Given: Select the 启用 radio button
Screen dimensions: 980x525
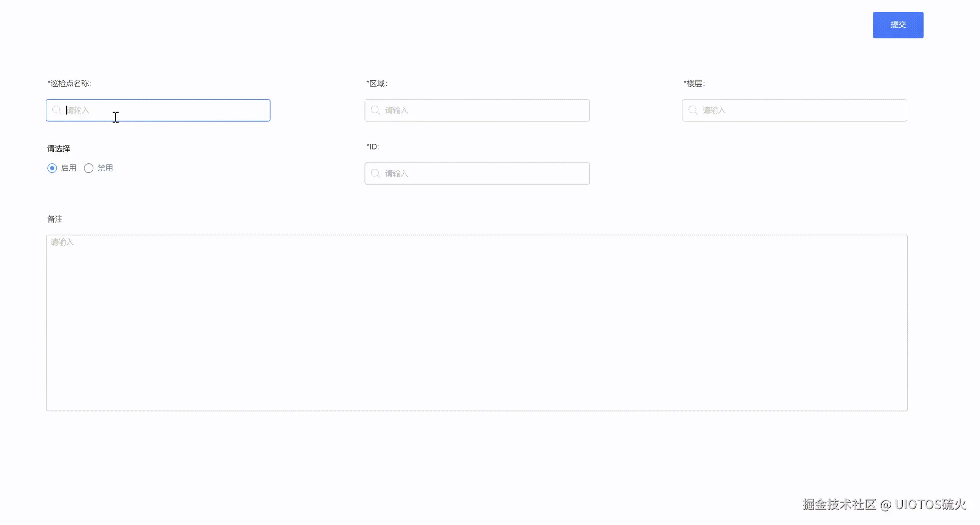Looking at the screenshot, I should pyautogui.click(x=52, y=168).
